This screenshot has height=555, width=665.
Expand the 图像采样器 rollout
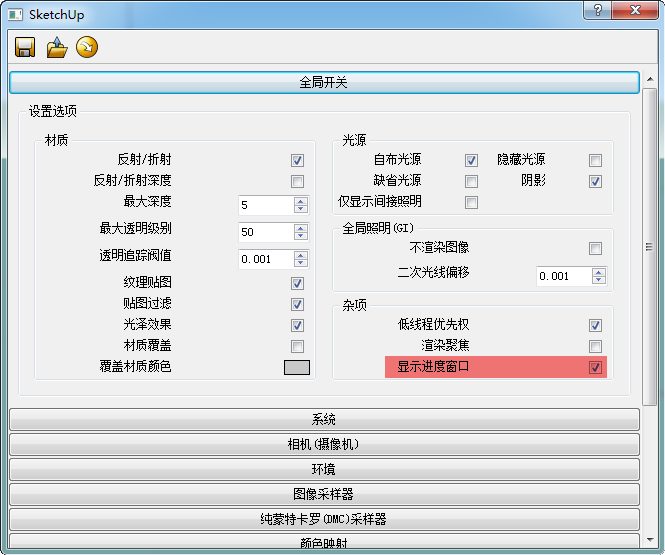tap(324, 494)
